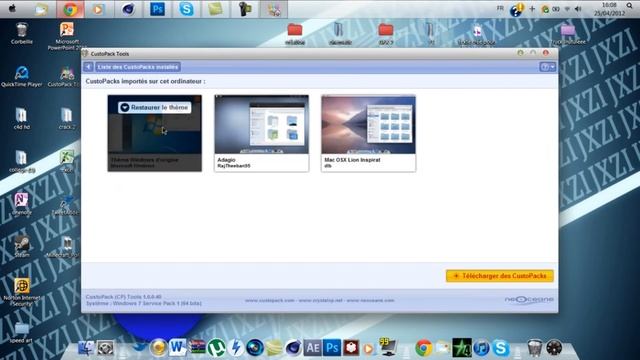Viewport: 640px width, 360px height.
Task: Launch Photoshop from the dock
Action: (x=332, y=348)
